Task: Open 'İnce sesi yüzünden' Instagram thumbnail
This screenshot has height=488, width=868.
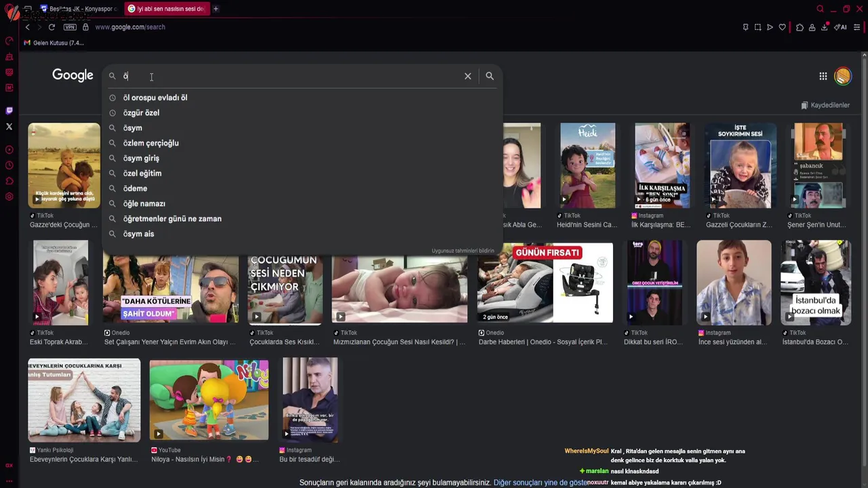Action: pos(734,283)
